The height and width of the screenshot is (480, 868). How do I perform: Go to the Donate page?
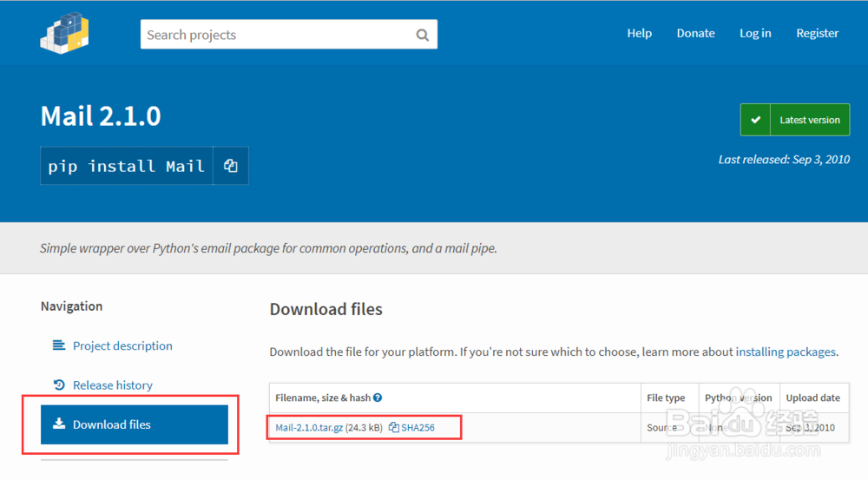[x=695, y=33]
